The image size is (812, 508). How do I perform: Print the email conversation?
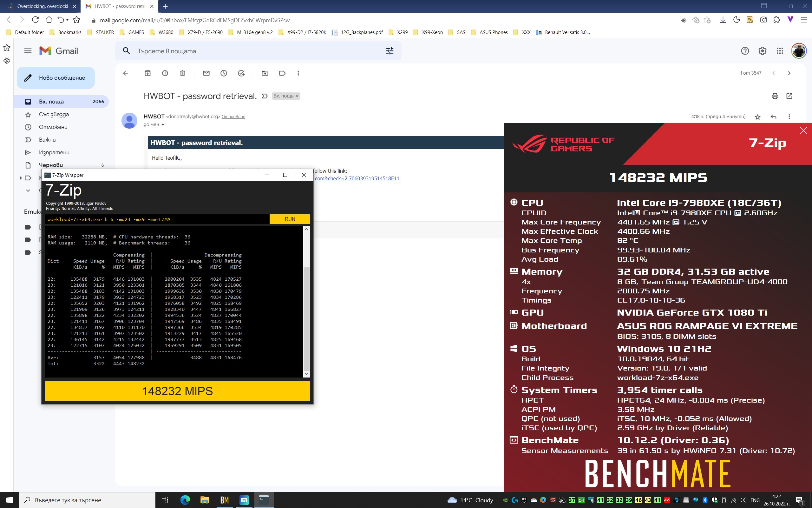[775, 96]
